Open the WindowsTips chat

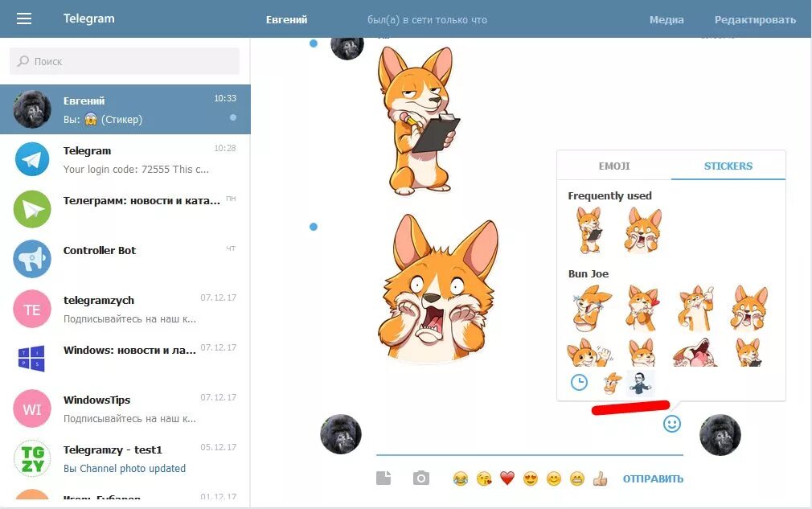pos(125,409)
